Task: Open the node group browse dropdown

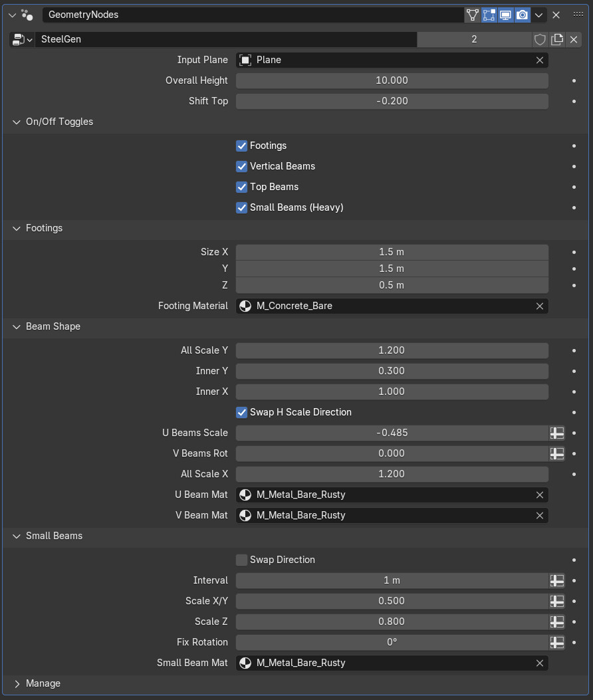Action: [x=22, y=39]
